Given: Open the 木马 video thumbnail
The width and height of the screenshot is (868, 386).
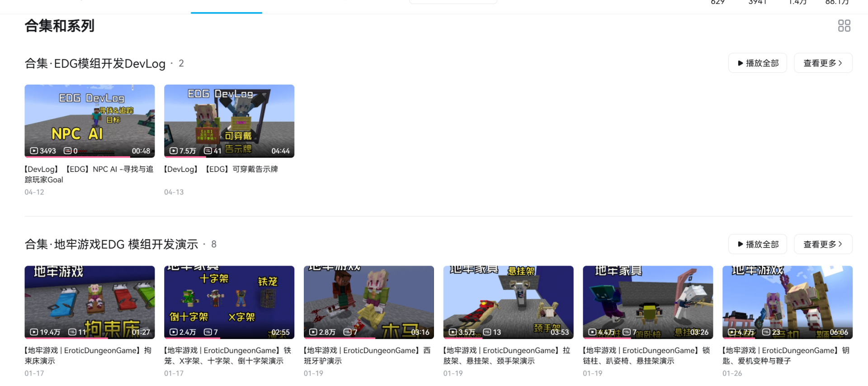Looking at the screenshot, I should coord(369,302).
